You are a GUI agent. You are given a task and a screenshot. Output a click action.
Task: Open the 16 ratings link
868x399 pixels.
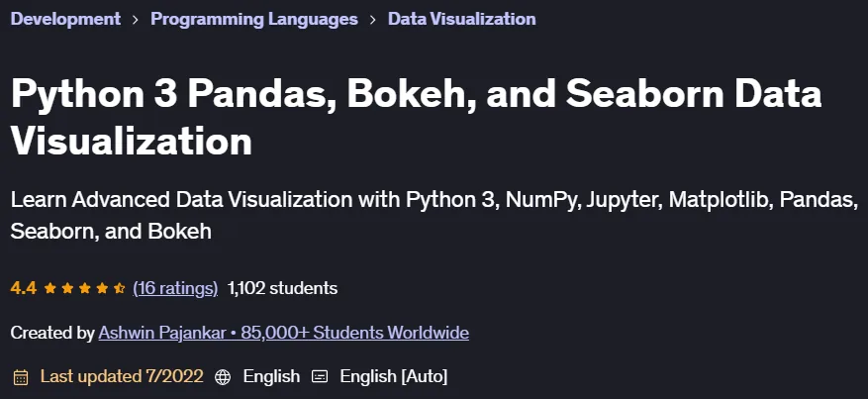(x=175, y=288)
